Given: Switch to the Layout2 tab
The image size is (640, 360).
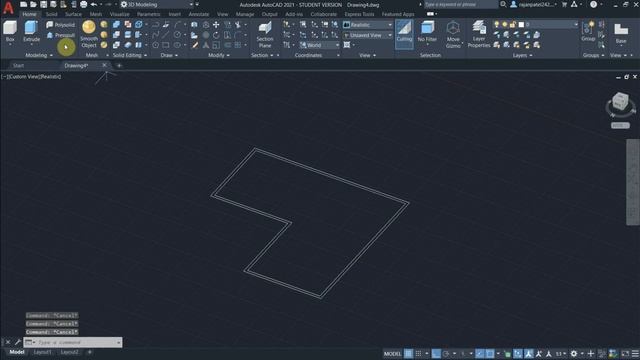Looking at the screenshot, I should point(69,352).
